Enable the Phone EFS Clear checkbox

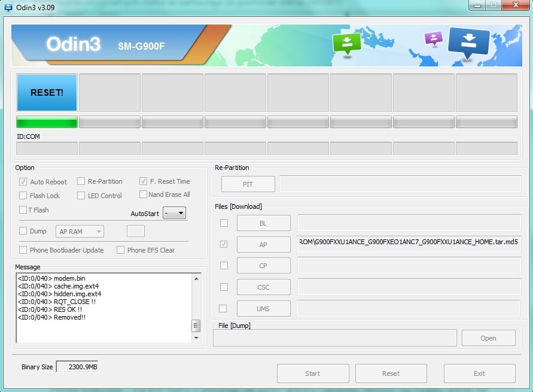(x=120, y=250)
